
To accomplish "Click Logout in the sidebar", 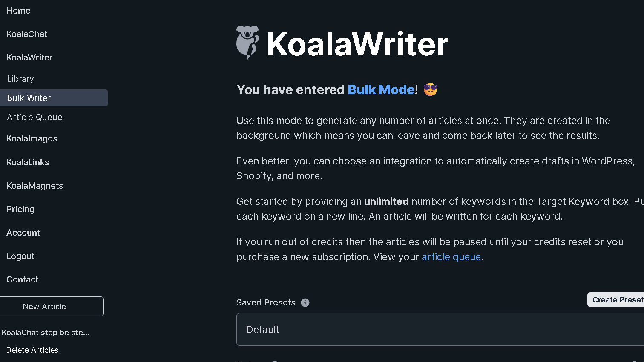I will (20, 256).
